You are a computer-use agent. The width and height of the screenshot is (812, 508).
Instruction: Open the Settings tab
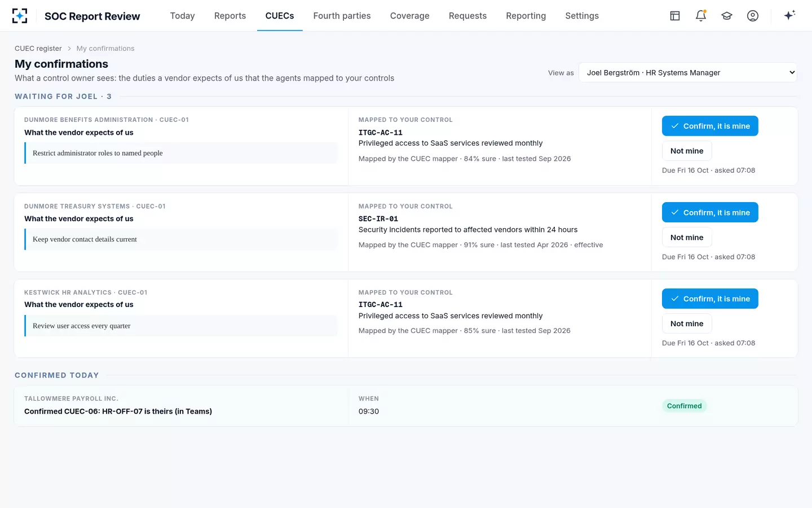(582, 16)
